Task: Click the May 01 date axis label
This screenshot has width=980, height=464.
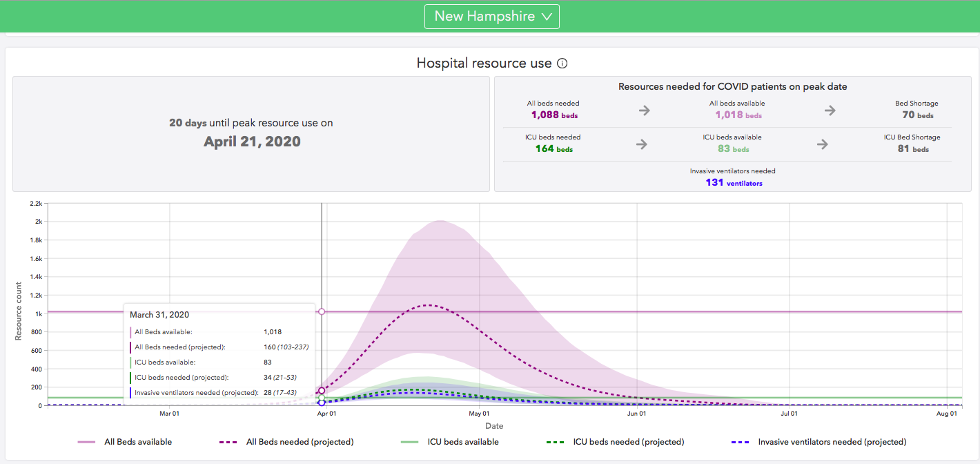Action: point(479,414)
